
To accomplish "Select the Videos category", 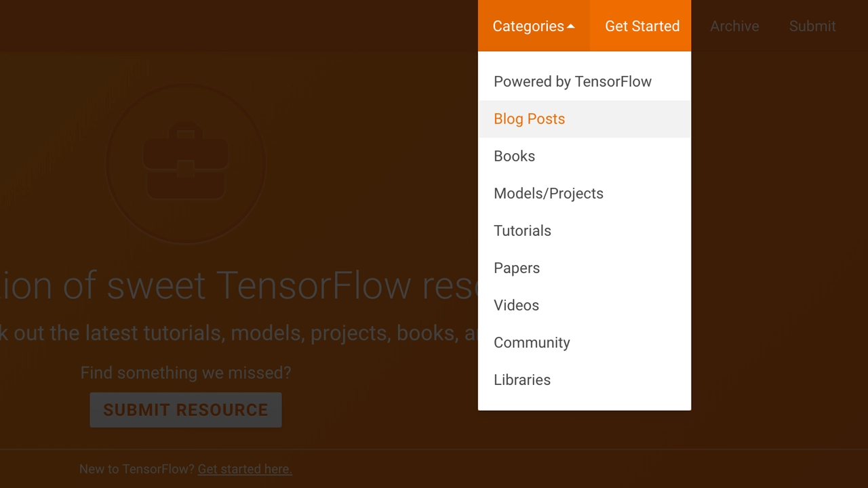I will pos(516,305).
